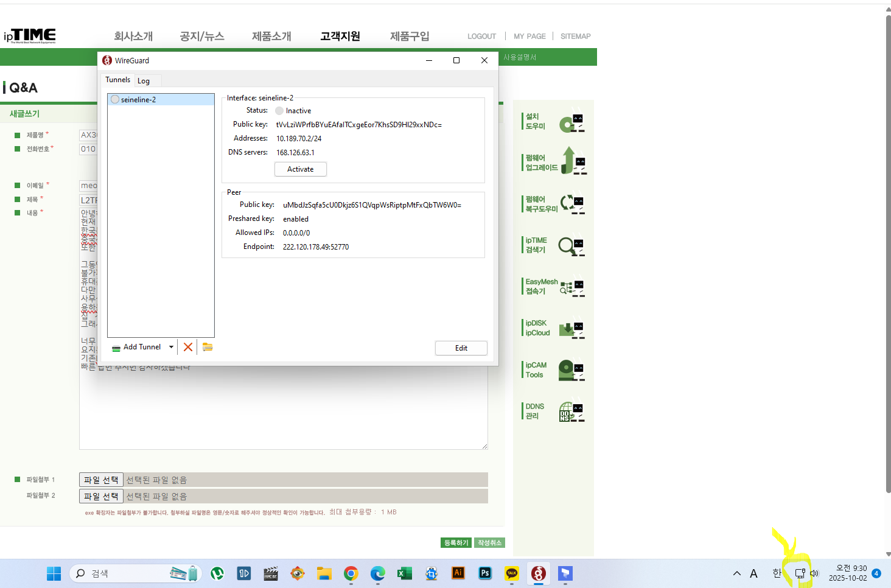
Task: Switch to the Log tab in WireGuard
Action: tap(144, 81)
